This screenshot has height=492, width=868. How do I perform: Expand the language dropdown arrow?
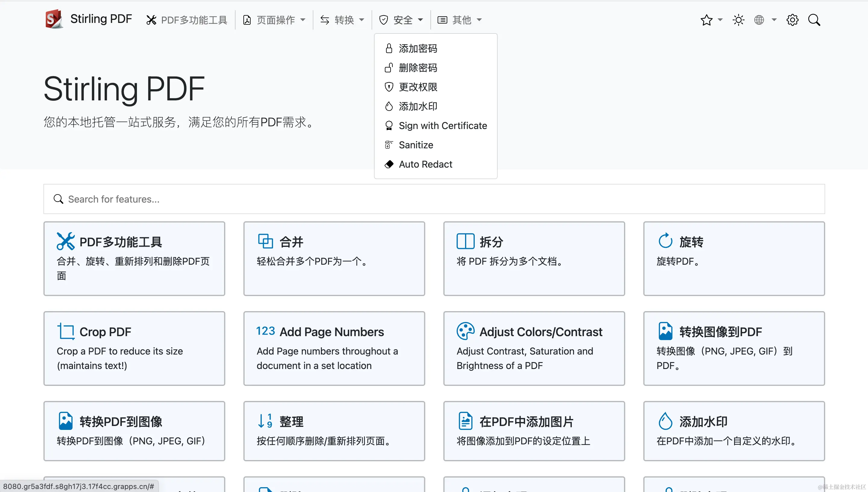774,20
